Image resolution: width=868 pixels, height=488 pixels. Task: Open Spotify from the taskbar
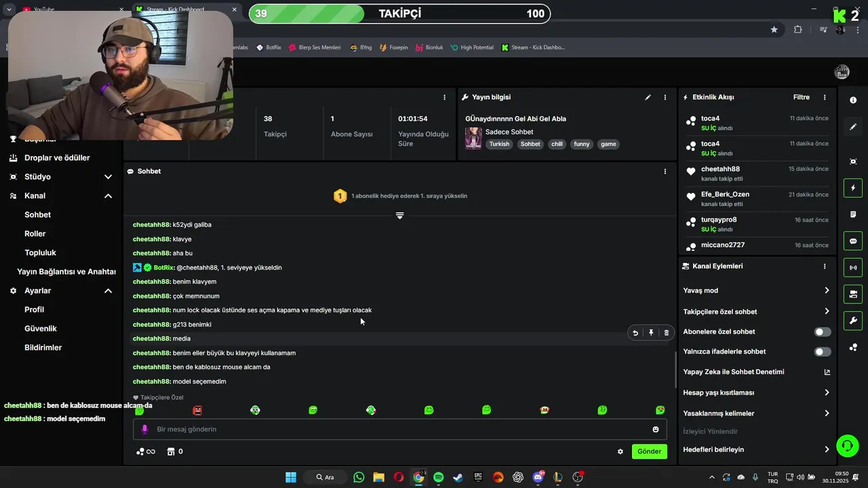pos(438,477)
